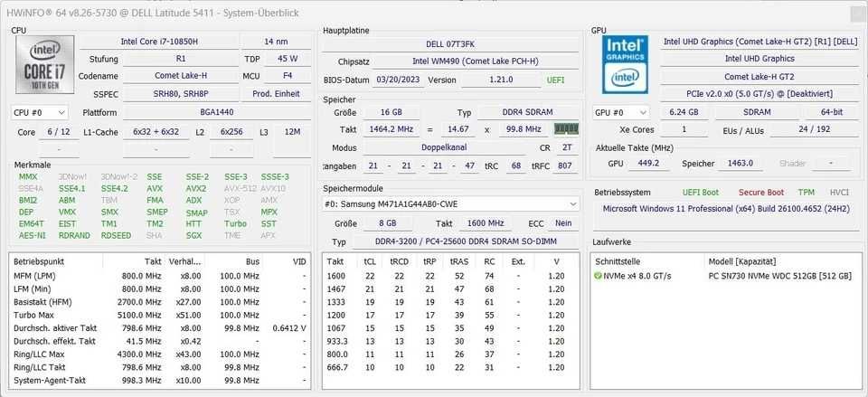Click the green memory module icon
The height and width of the screenshot is (397, 868).
[x=566, y=129]
